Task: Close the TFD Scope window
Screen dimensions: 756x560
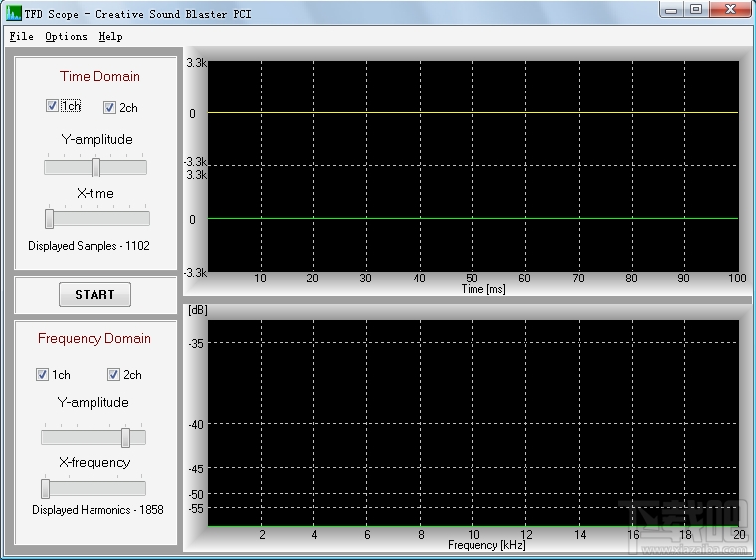Action: pos(730,10)
